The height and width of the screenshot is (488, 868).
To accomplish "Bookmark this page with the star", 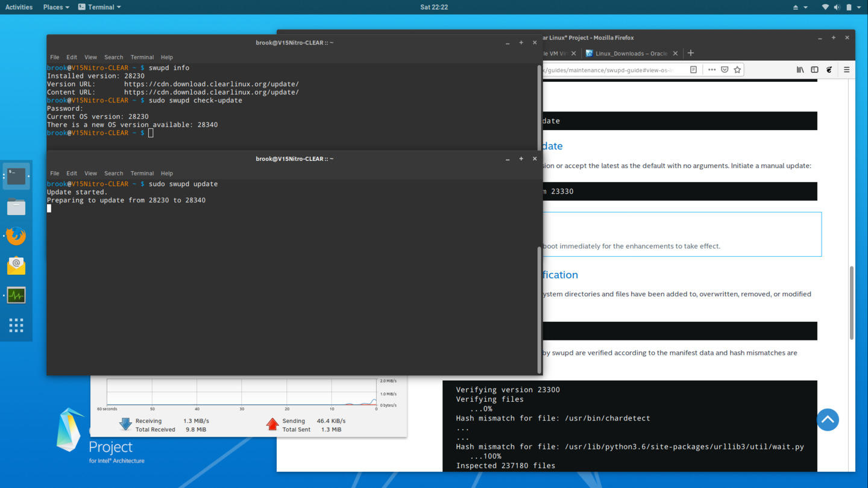I will tap(737, 69).
